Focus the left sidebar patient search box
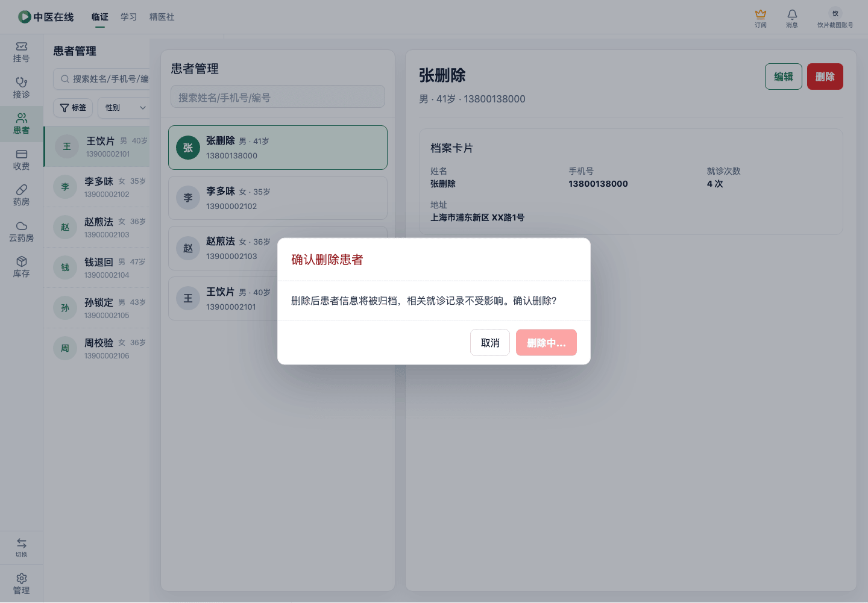 pos(102,79)
